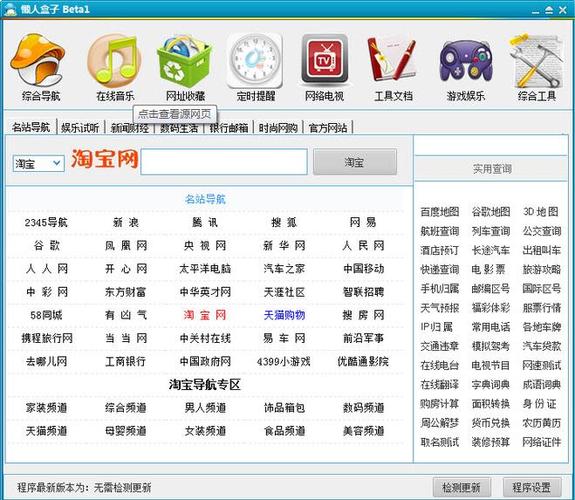Image resolution: width=575 pixels, height=500 pixels.
Task: Switch to the 名站导航 tab
Action: click(31, 127)
